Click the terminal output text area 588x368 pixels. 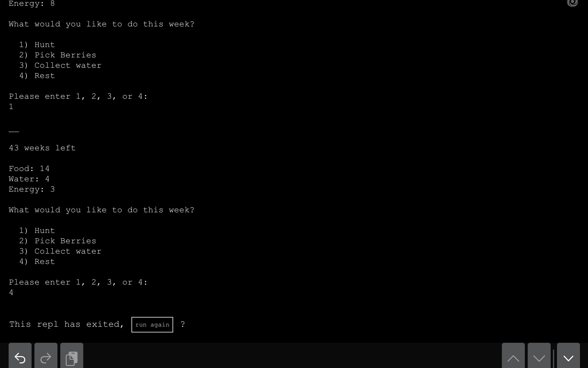(294, 170)
